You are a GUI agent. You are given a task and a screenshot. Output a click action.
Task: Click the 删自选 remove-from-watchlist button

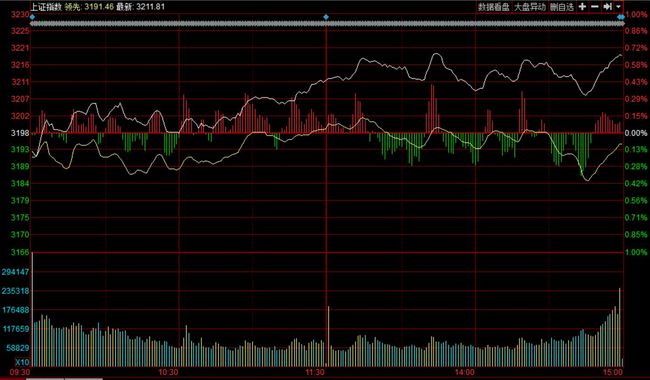562,7
